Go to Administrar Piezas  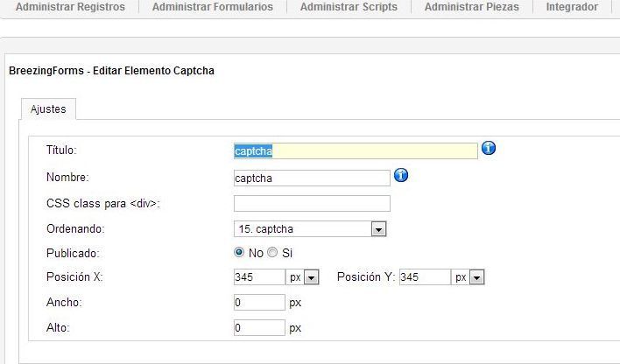pos(472,7)
